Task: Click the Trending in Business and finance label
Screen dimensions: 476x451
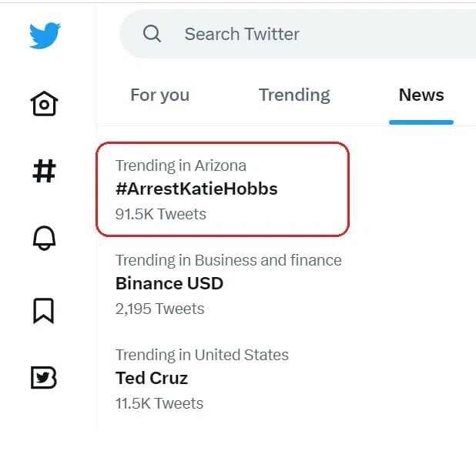Action: click(229, 260)
